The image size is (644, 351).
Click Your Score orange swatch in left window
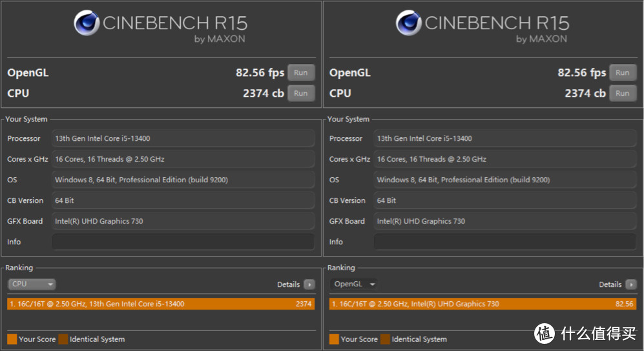[x=12, y=339]
